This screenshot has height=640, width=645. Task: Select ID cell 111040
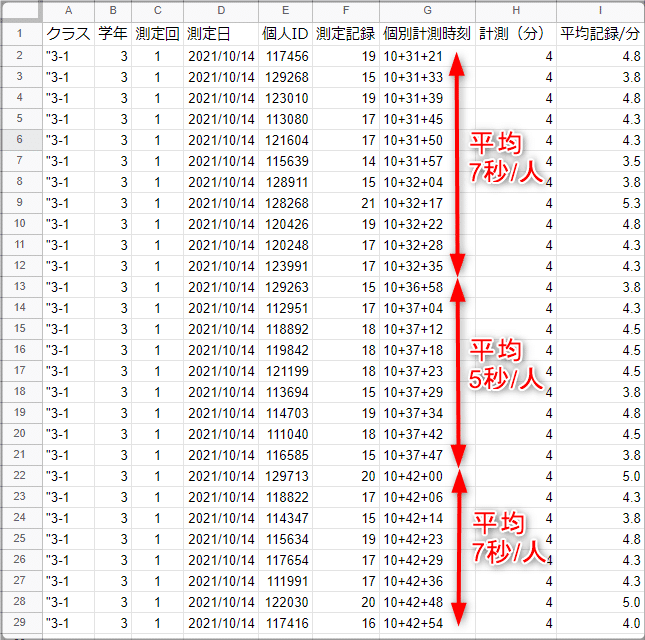coord(285,434)
